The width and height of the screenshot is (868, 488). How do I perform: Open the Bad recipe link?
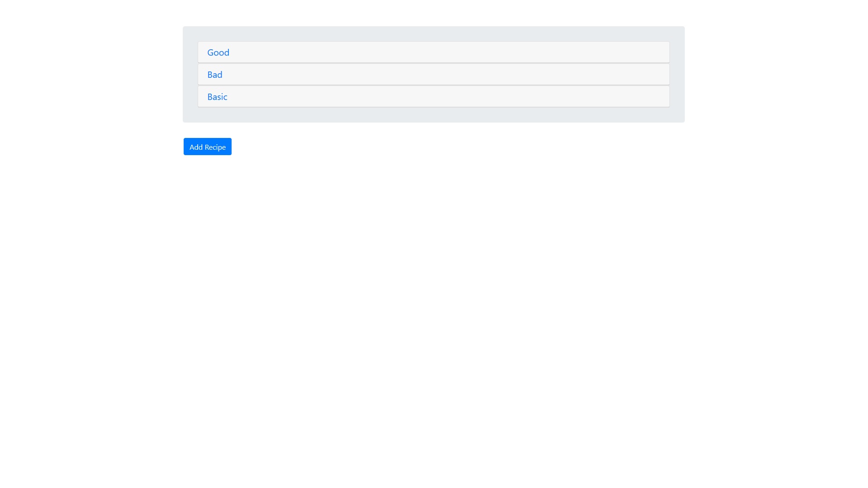click(x=214, y=75)
